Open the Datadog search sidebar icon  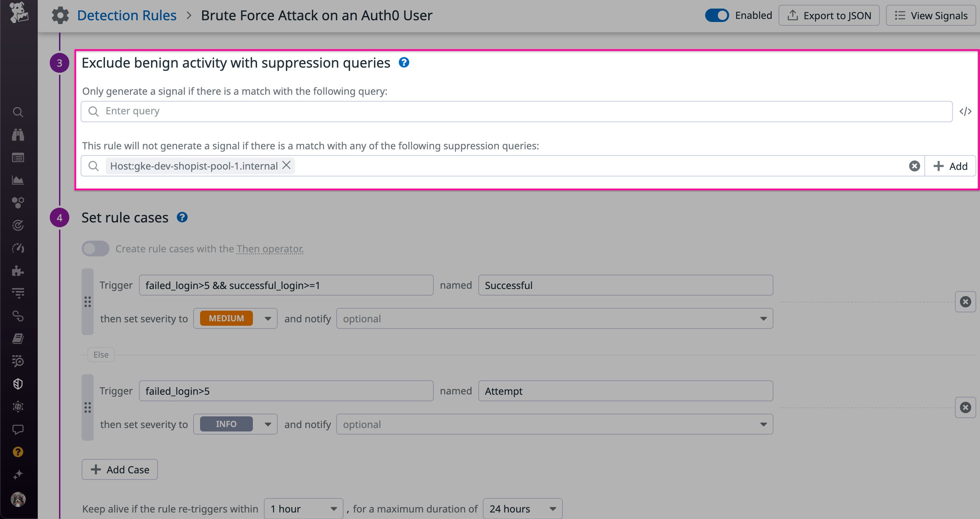pyautogui.click(x=18, y=112)
